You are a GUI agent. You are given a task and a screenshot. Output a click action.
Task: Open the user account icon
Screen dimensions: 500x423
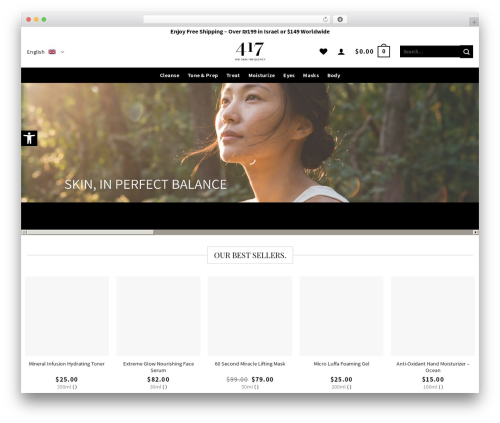[341, 52]
